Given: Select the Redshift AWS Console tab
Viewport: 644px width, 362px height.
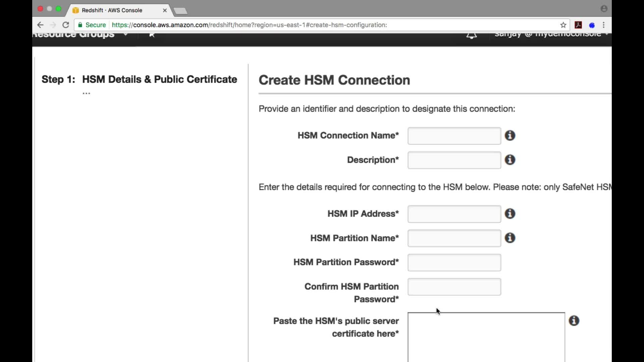Looking at the screenshot, I should 112,10.
